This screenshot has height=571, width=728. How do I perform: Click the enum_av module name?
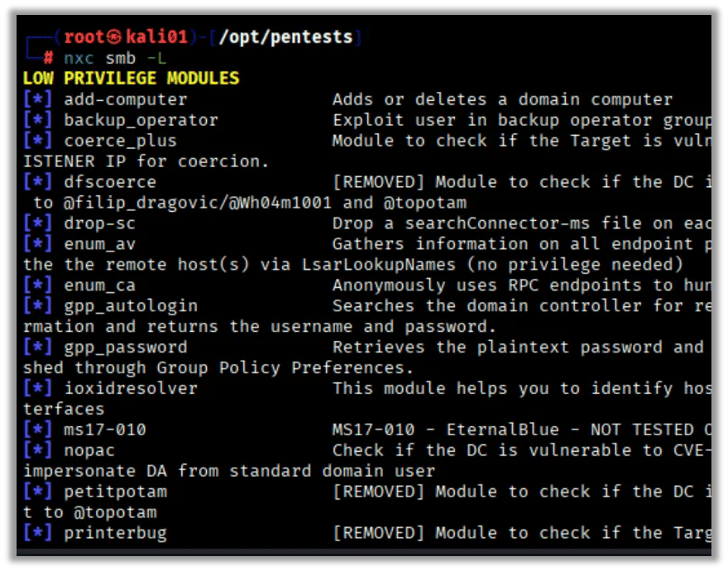click(100, 244)
